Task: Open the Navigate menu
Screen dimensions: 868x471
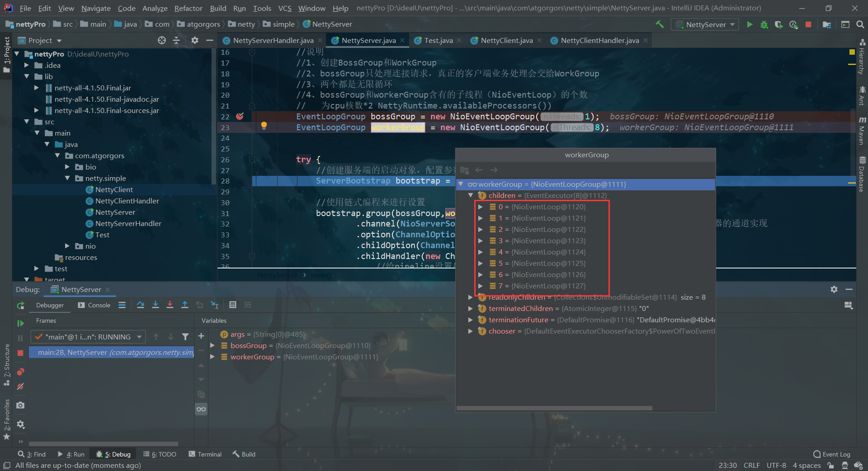Action: (96, 8)
